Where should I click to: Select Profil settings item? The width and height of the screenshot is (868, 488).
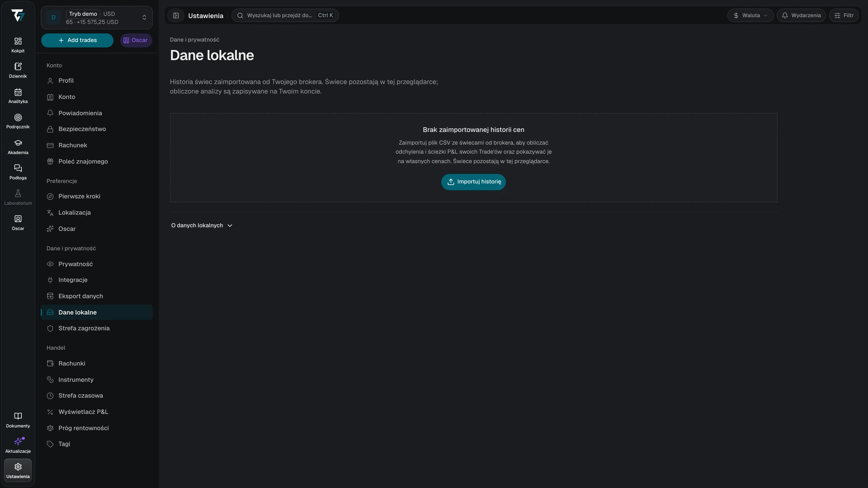(x=97, y=81)
